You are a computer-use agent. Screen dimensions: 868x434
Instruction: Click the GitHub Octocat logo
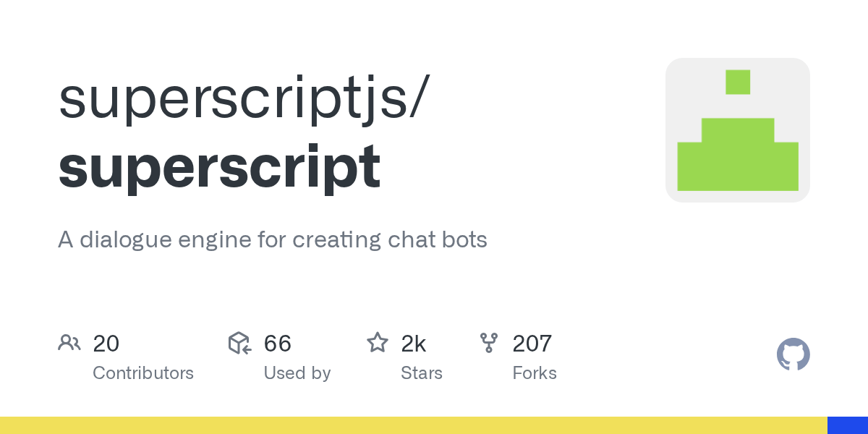pos(793,354)
